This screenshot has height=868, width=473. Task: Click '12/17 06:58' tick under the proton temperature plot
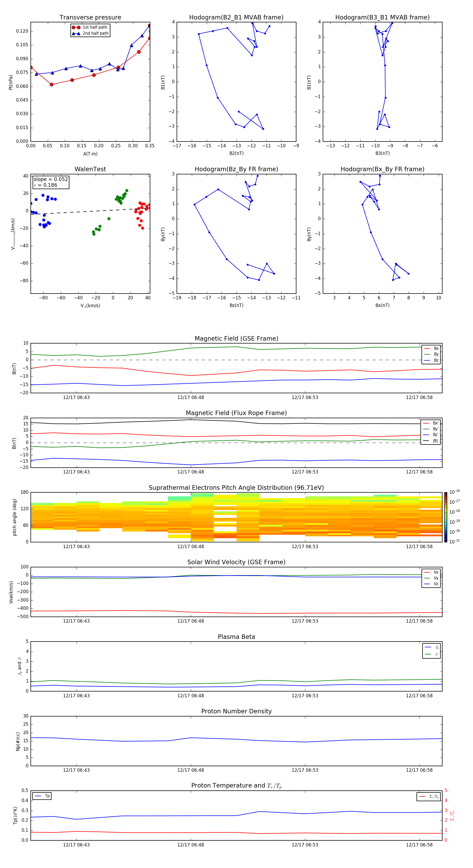(419, 845)
